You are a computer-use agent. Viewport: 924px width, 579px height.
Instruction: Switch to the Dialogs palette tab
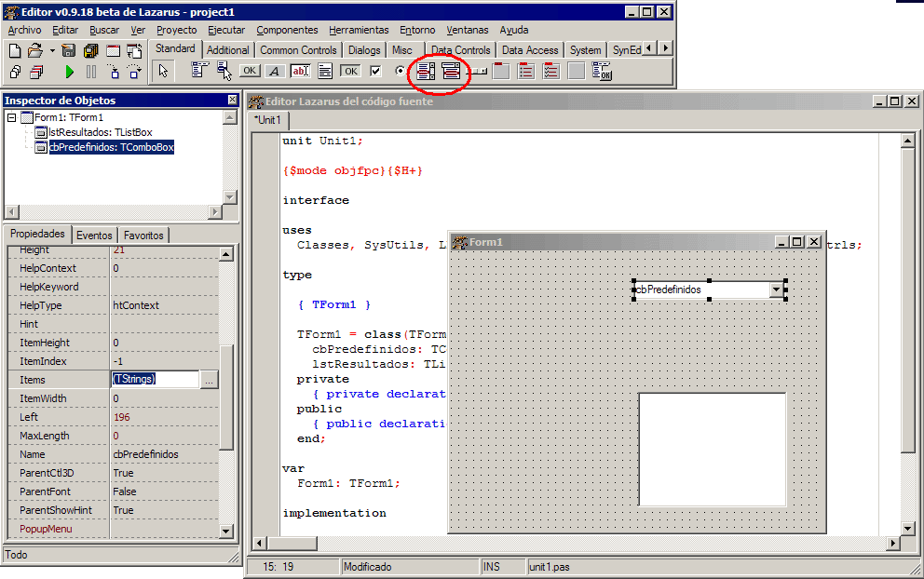tap(364, 50)
